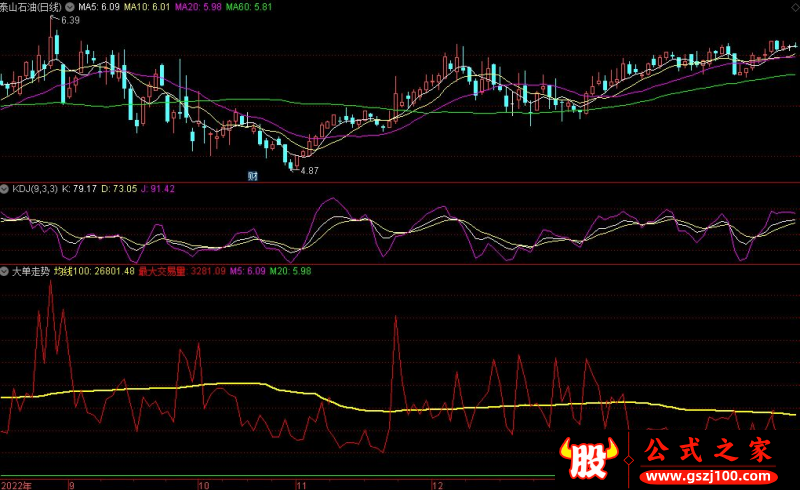Click the 大单走势 indicator name
Image resolution: width=800 pixels, height=490 pixels.
coord(30,271)
